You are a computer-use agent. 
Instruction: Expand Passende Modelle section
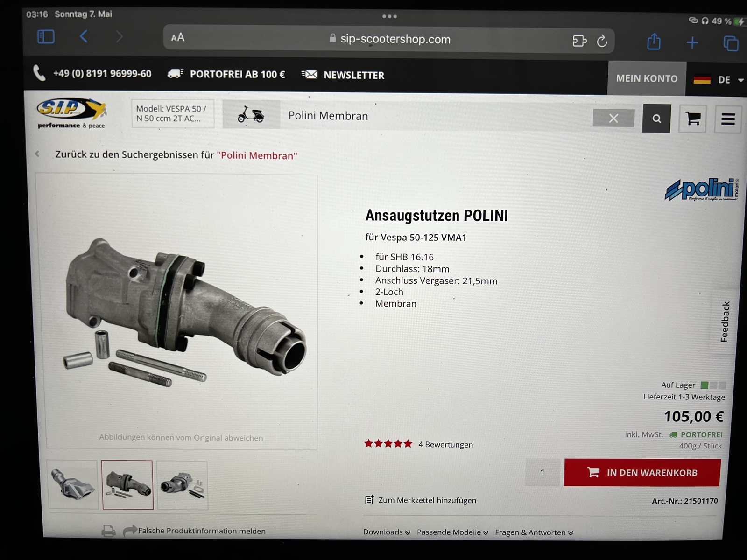click(x=452, y=532)
